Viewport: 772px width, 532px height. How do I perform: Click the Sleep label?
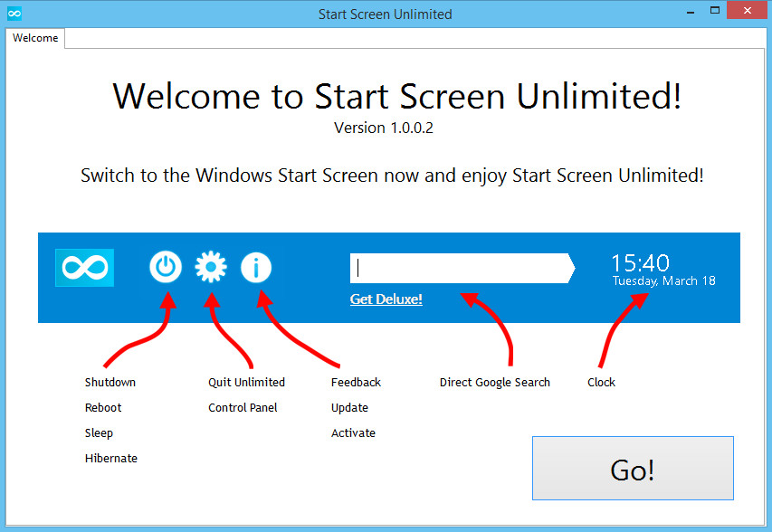pyautogui.click(x=99, y=433)
